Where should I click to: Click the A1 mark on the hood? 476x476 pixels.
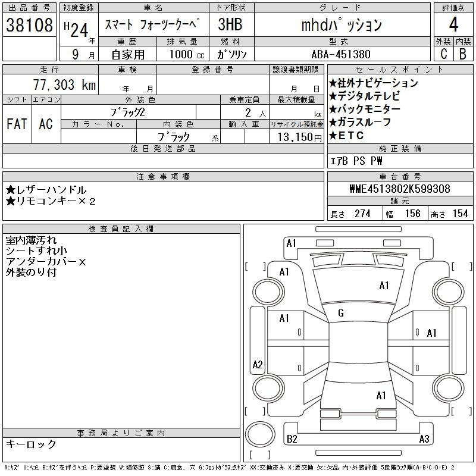384,286
